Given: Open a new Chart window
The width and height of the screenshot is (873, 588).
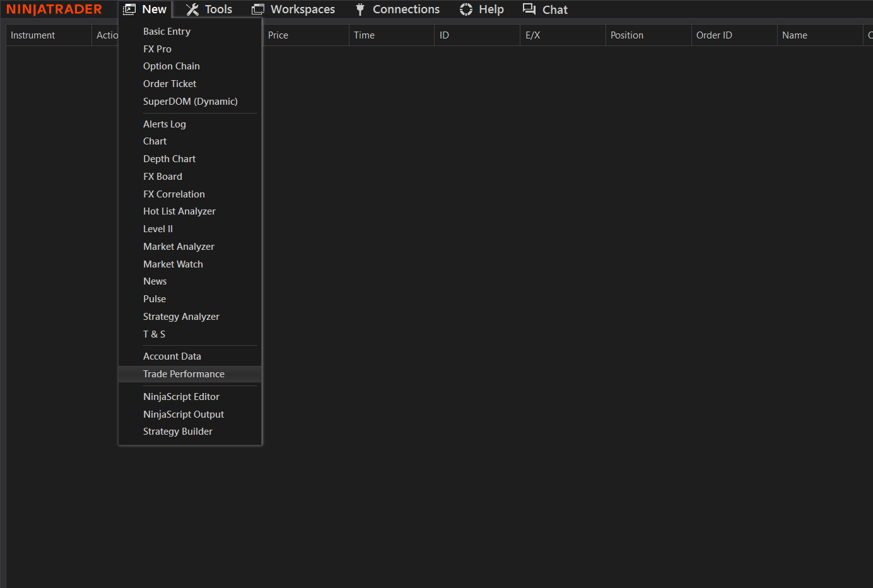Looking at the screenshot, I should coord(155,141).
